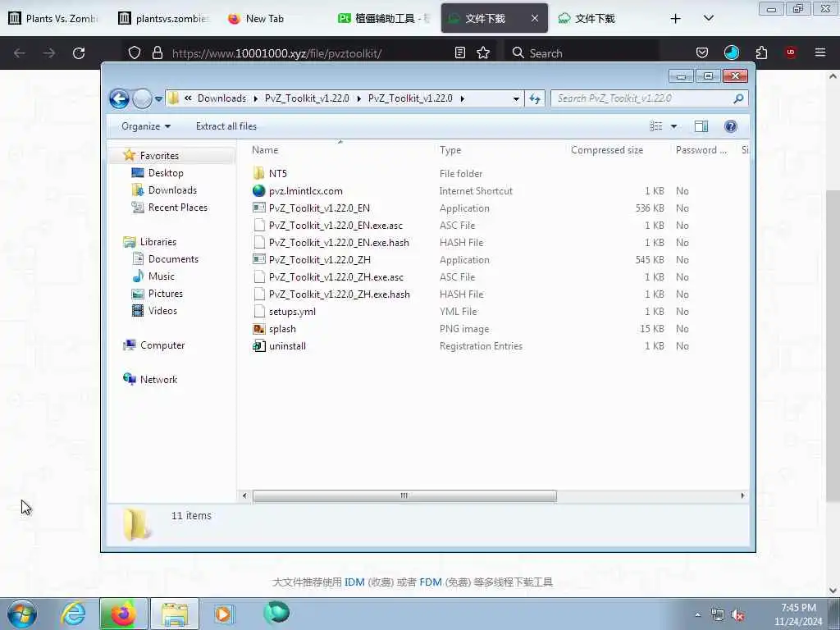
Task: Open a new Firefox tab
Action: tap(676, 19)
